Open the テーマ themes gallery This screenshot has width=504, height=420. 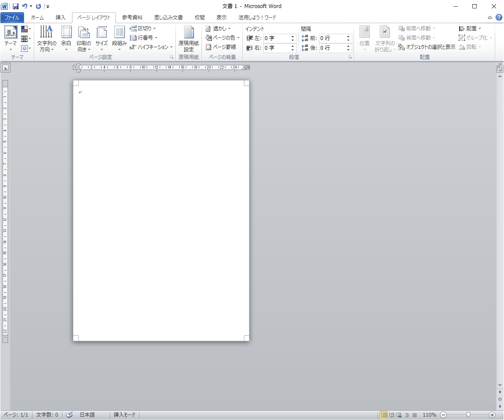coord(10,38)
